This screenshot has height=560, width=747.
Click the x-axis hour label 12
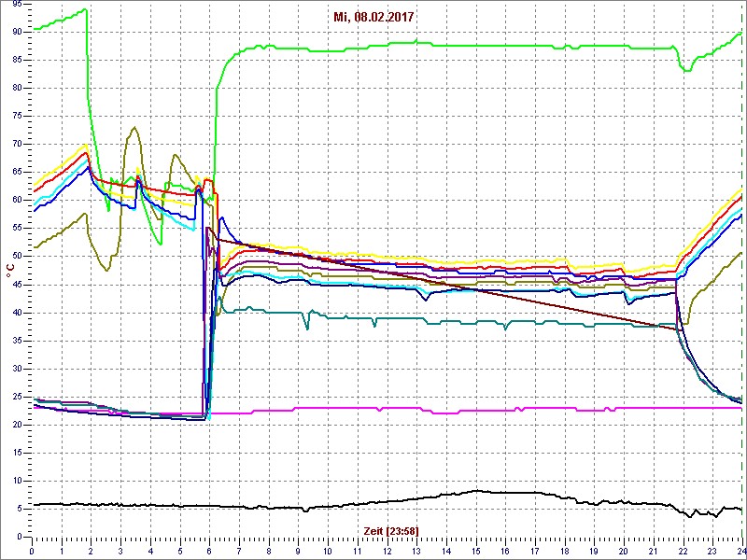[x=388, y=551]
